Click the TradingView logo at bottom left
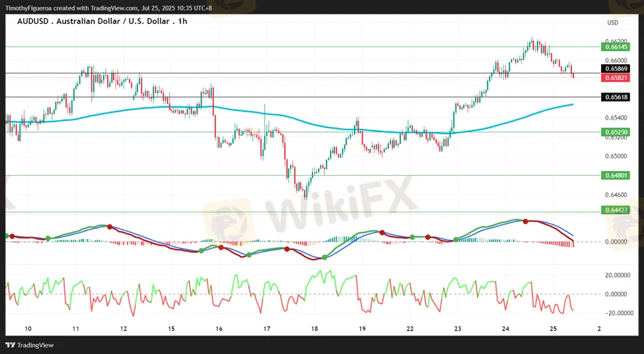 (x=29, y=345)
